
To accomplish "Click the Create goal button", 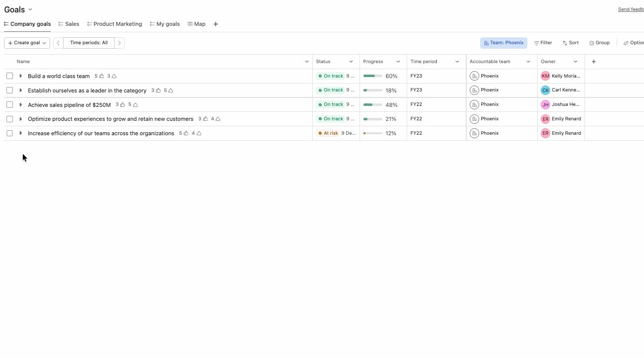I will (27, 43).
